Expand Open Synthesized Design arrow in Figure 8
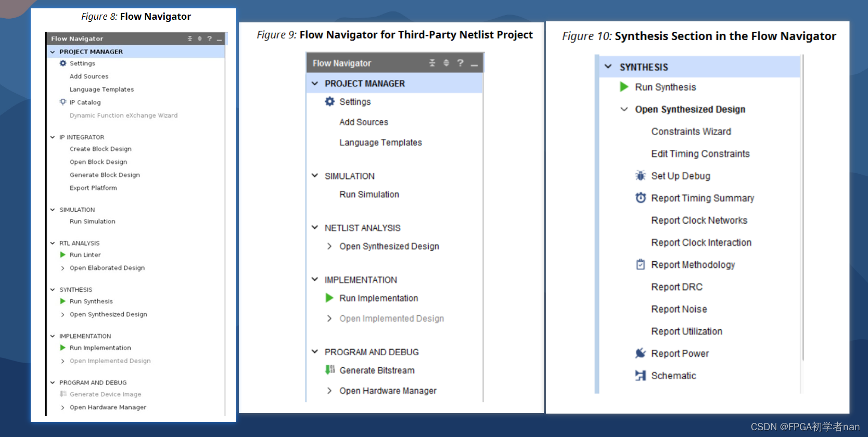This screenshot has height=437, width=868. click(63, 314)
